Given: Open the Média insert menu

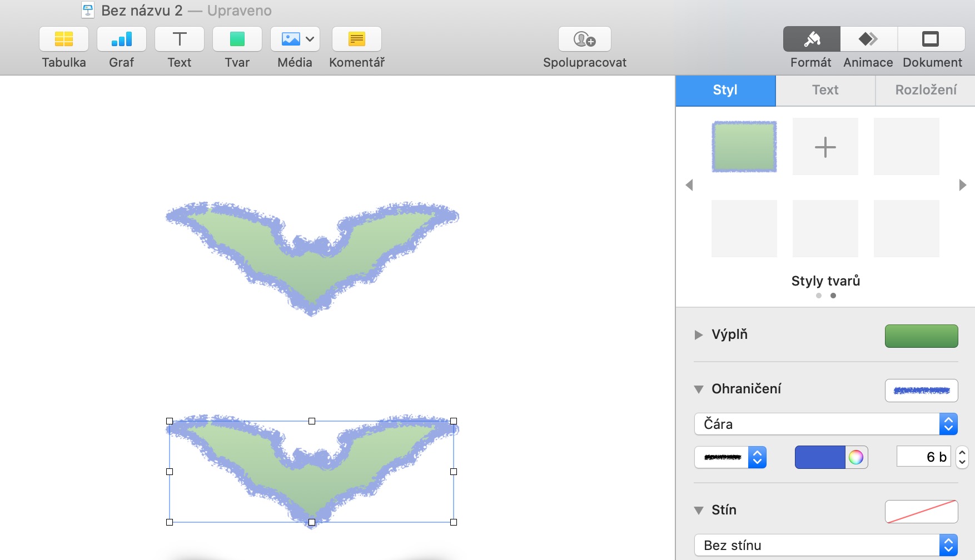Looking at the screenshot, I should pyautogui.click(x=295, y=39).
